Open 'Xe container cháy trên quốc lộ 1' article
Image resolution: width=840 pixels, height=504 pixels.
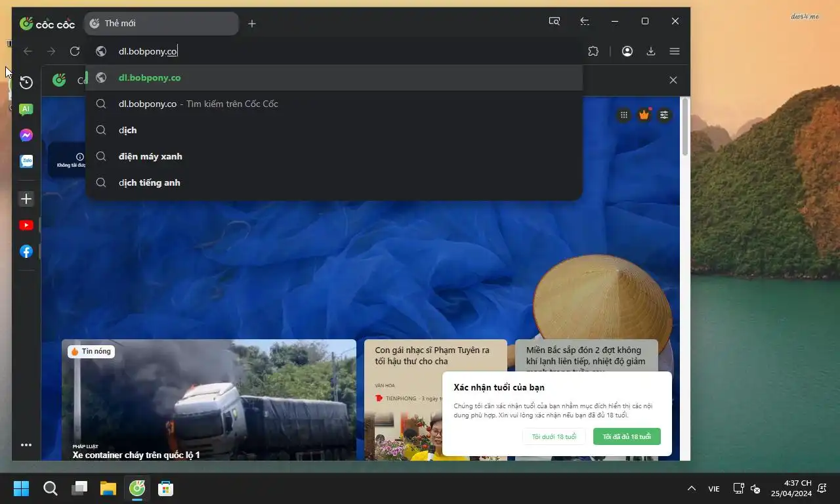tap(136, 455)
